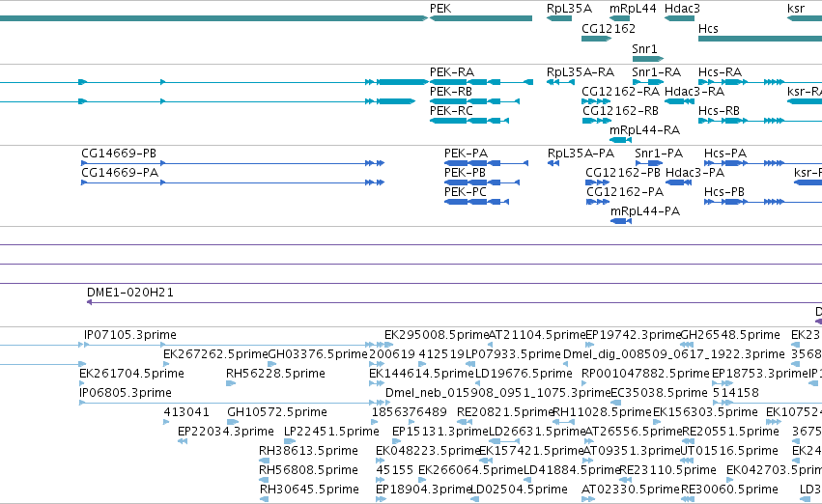Select protein RpL35A-PA
The image size is (822, 504).
tap(581, 153)
